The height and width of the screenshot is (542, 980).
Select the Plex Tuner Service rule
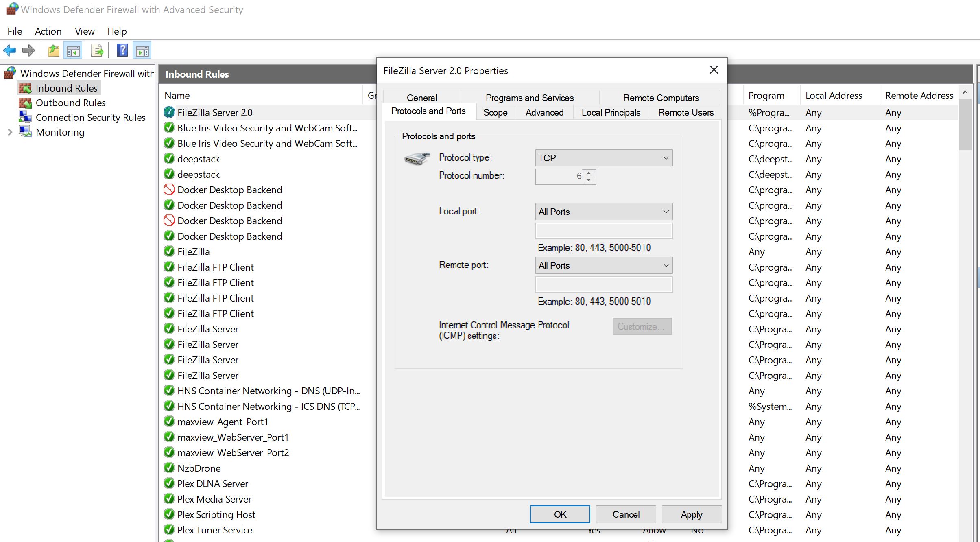tap(215, 530)
